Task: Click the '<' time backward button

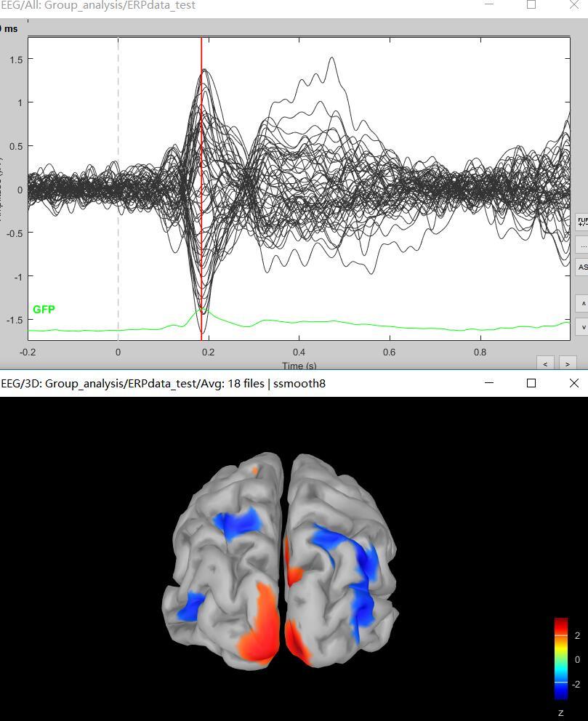Action: tap(545, 363)
